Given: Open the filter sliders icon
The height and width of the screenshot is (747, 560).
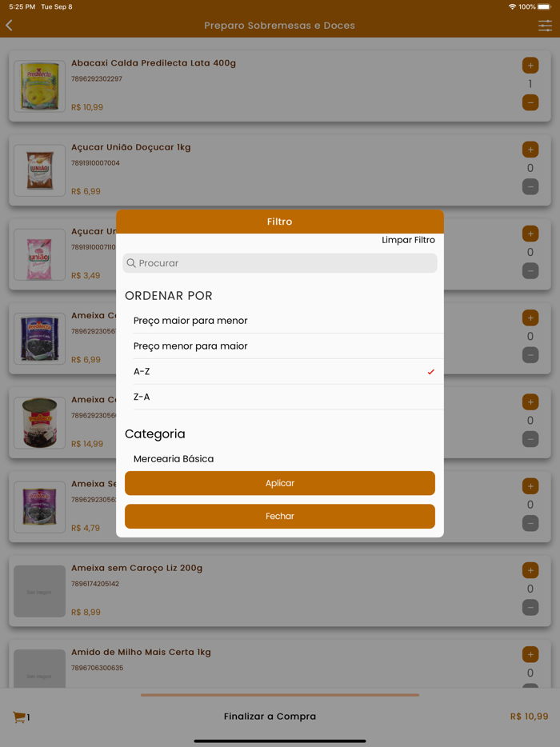Looking at the screenshot, I should (546, 26).
